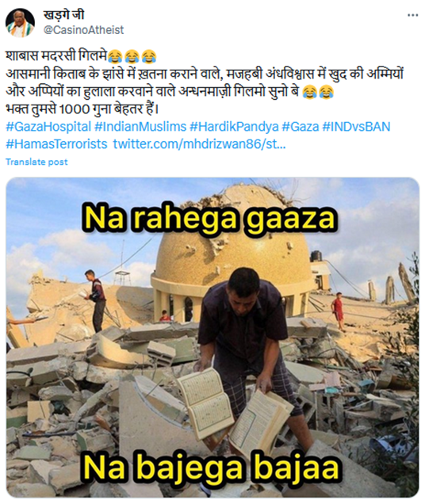The height and width of the screenshot is (504, 429).
Task: Click the 'Na rahega gaaza' image caption
Action: [x=209, y=219]
